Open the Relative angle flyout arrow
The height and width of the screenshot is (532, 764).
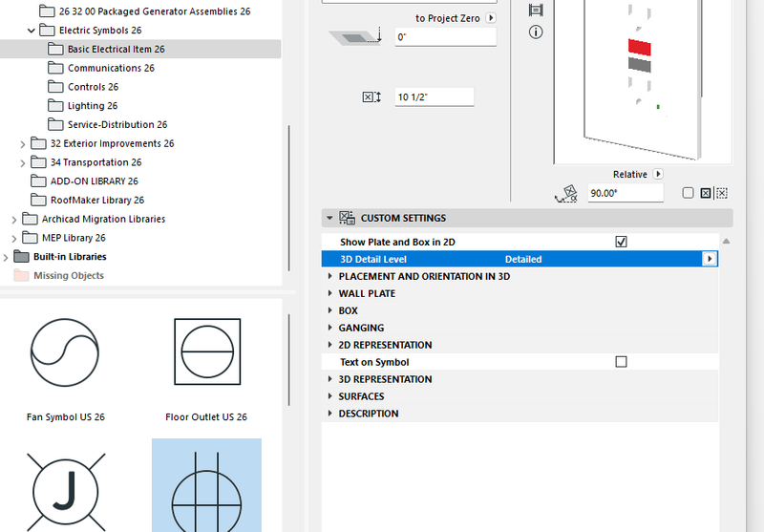pyautogui.click(x=658, y=174)
